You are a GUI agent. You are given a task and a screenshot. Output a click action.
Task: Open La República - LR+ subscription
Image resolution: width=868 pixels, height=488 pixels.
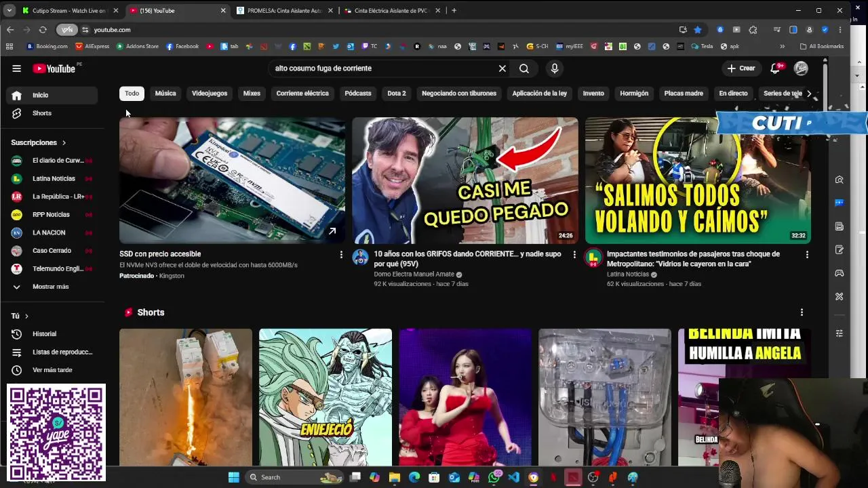53,197
